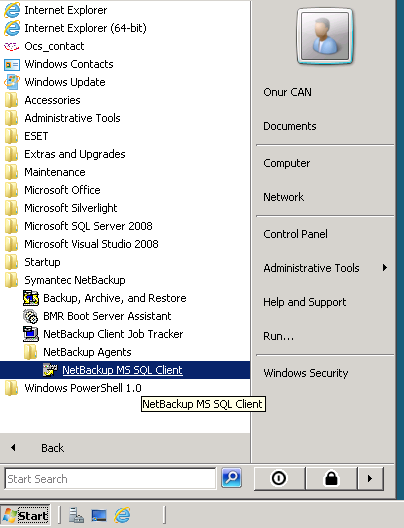Focus the Start Search field
The height and width of the screenshot is (528, 404).
click(x=110, y=478)
